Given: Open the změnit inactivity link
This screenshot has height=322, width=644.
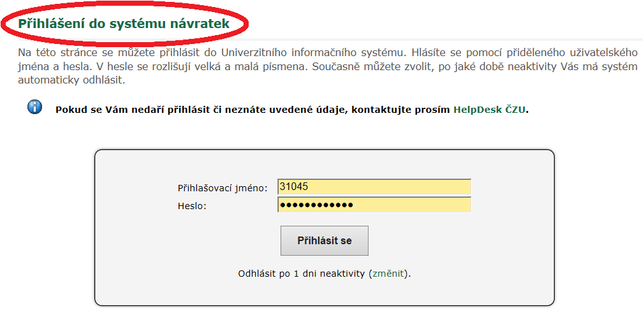Looking at the screenshot, I should [x=388, y=274].
